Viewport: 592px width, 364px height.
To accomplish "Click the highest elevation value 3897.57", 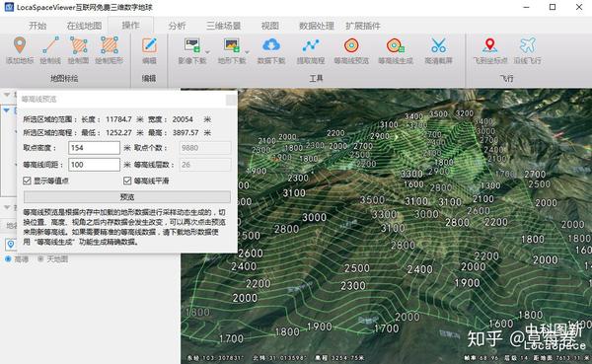I will coord(185,133).
